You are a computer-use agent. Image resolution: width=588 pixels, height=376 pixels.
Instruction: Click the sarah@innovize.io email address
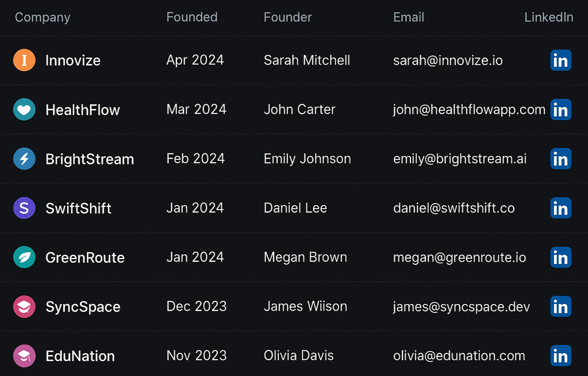pyautogui.click(x=448, y=60)
